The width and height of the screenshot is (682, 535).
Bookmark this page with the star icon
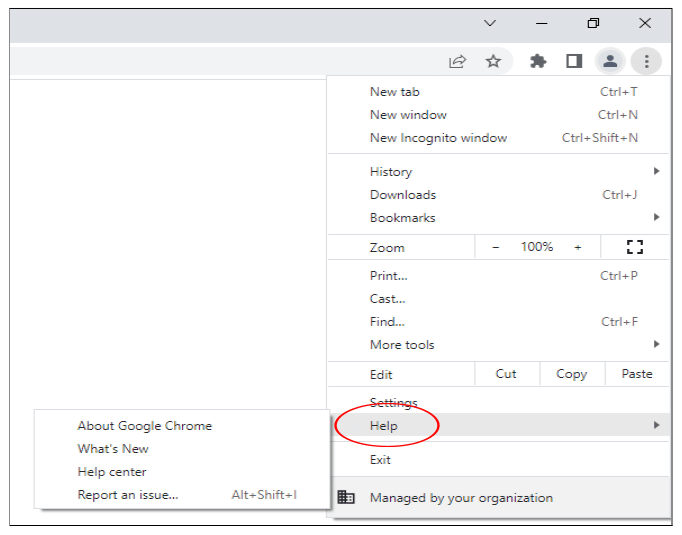(x=493, y=61)
